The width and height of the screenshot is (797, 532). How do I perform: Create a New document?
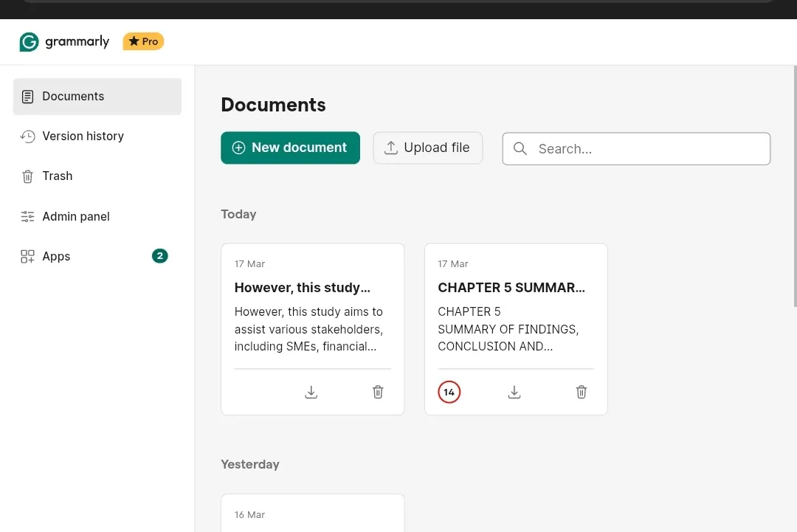pos(290,148)
